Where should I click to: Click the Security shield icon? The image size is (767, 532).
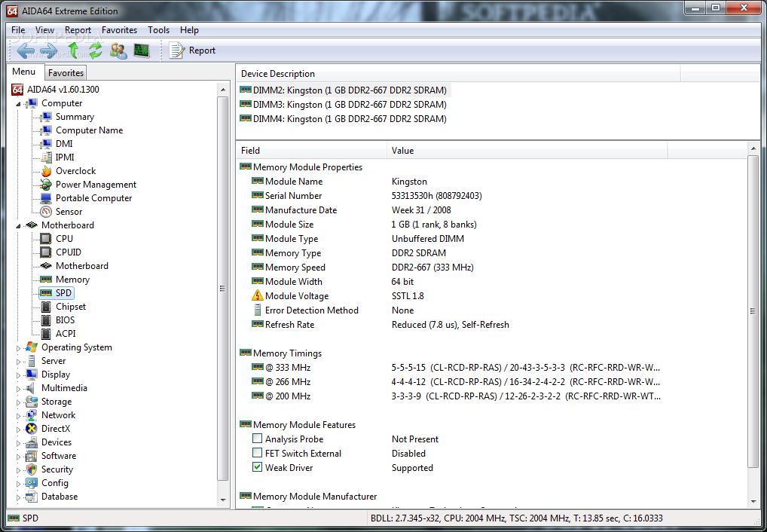click(x=32, y=469)
